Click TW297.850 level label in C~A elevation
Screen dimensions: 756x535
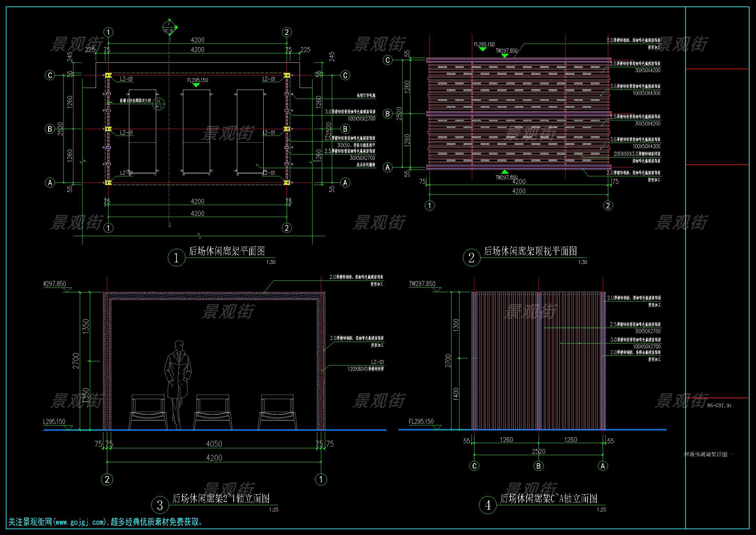click(422, 284)
